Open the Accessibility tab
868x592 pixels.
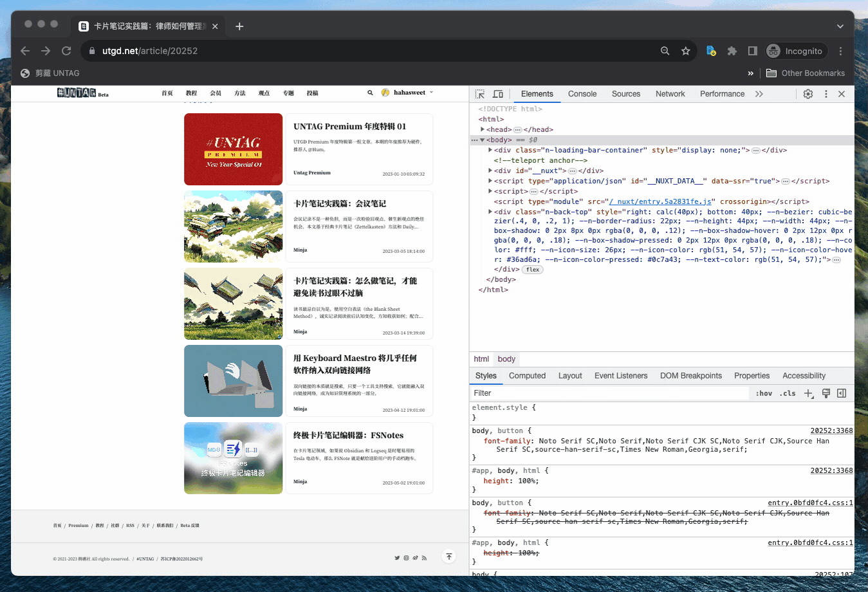pyautogui.click(x=804, y=376)
